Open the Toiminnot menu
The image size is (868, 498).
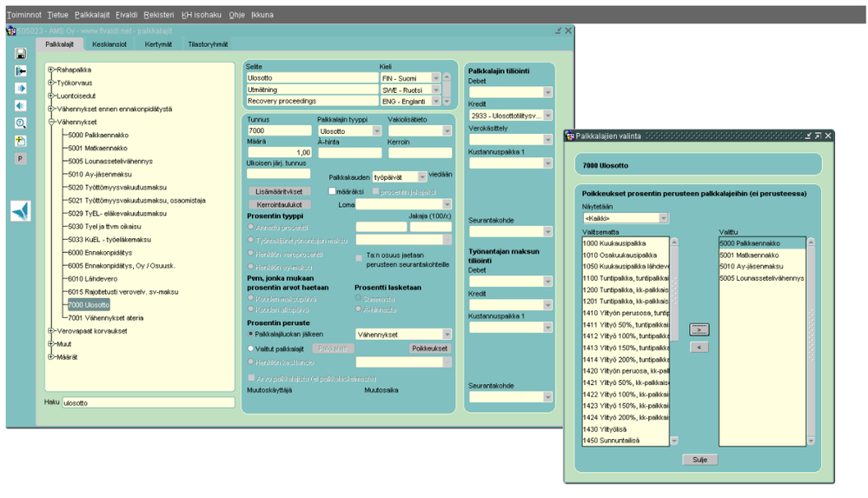pyautogui.click(x=23, y=15)
